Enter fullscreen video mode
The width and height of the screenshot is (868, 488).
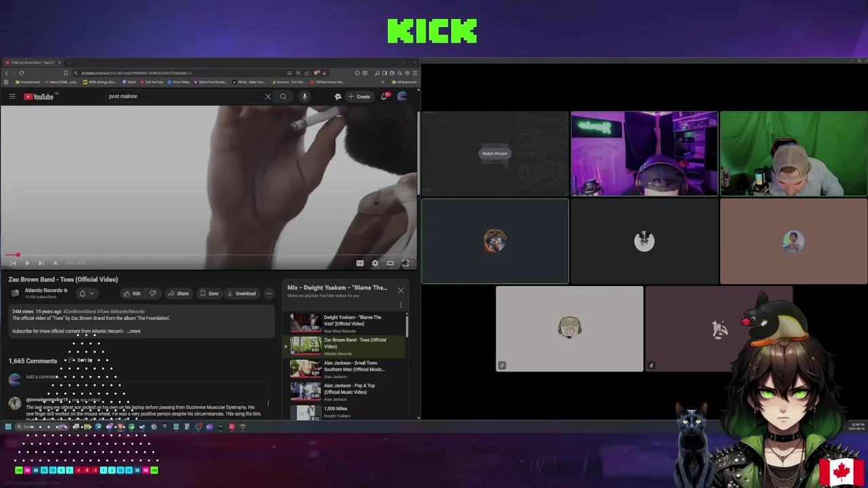tap(406, 263)
